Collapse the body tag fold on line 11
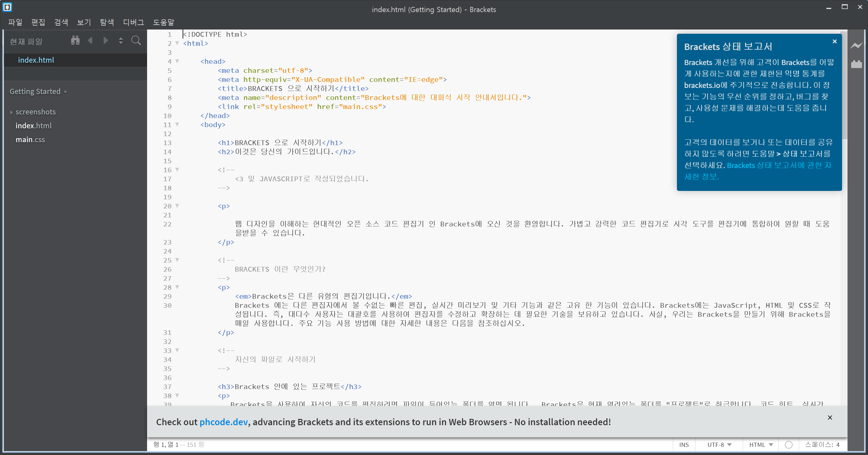 (177, 125)
